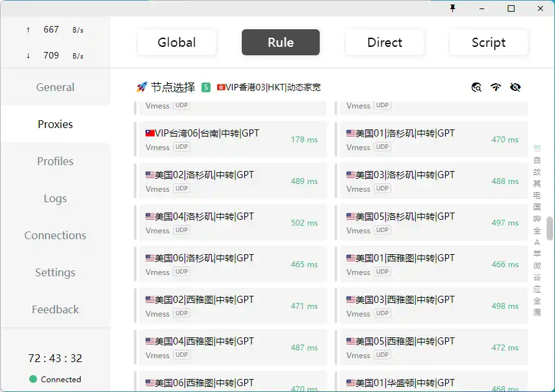This screenshot has height=392, width=555.
Task: Open the Connections tab
Action: tap(55, 235)
